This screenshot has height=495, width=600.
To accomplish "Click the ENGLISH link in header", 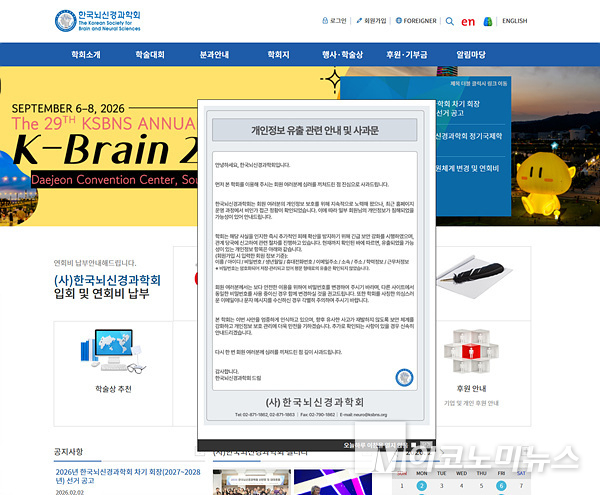I will (514, 21).
